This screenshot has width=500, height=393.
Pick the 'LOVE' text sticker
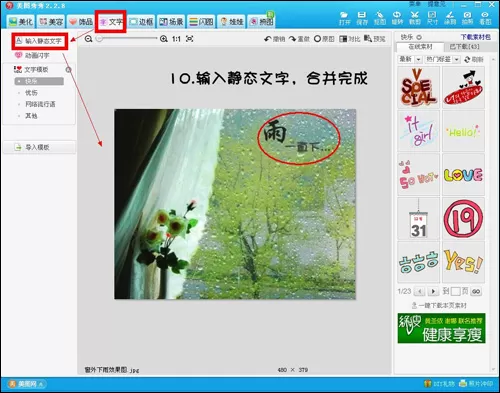tap(463, 174)
